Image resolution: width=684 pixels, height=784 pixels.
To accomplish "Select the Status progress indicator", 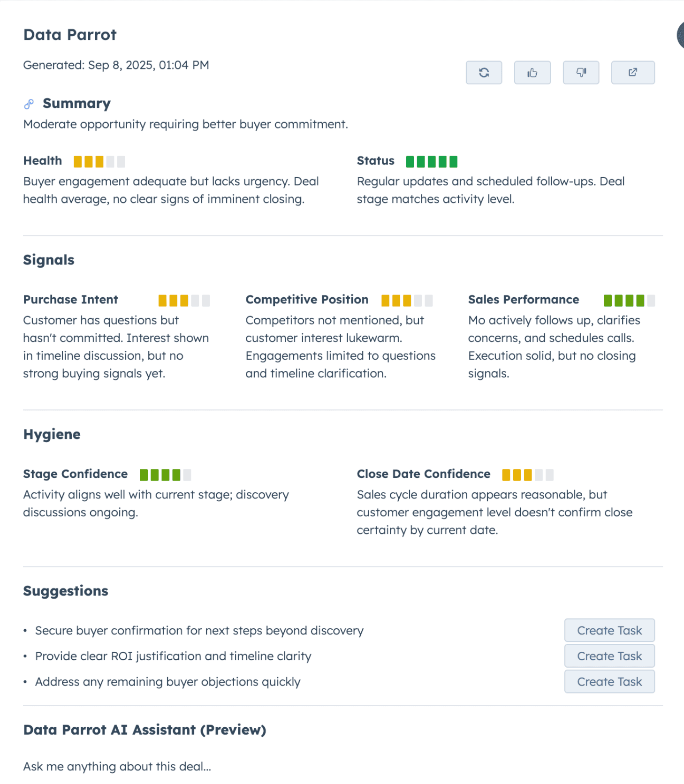I will point(431,161).
